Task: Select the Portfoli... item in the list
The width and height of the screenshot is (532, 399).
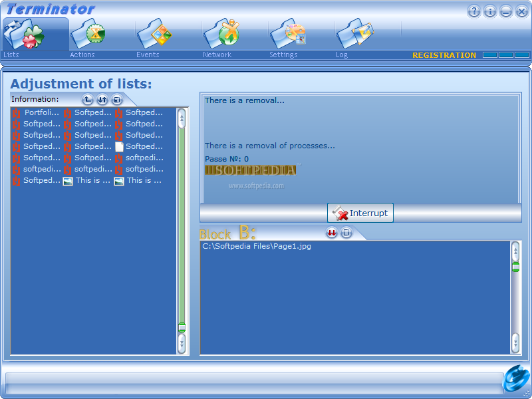Action: (36, 112)
